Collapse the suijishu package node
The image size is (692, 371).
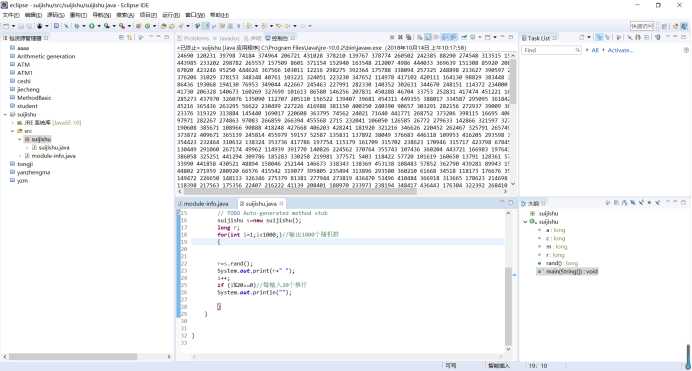[x=19, y=139]
